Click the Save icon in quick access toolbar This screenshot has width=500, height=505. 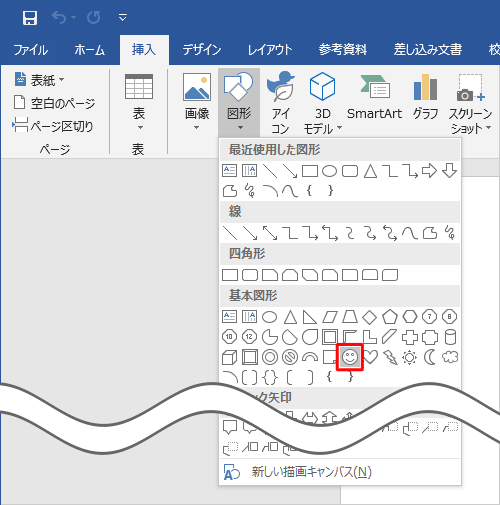[x=30, y=18]
